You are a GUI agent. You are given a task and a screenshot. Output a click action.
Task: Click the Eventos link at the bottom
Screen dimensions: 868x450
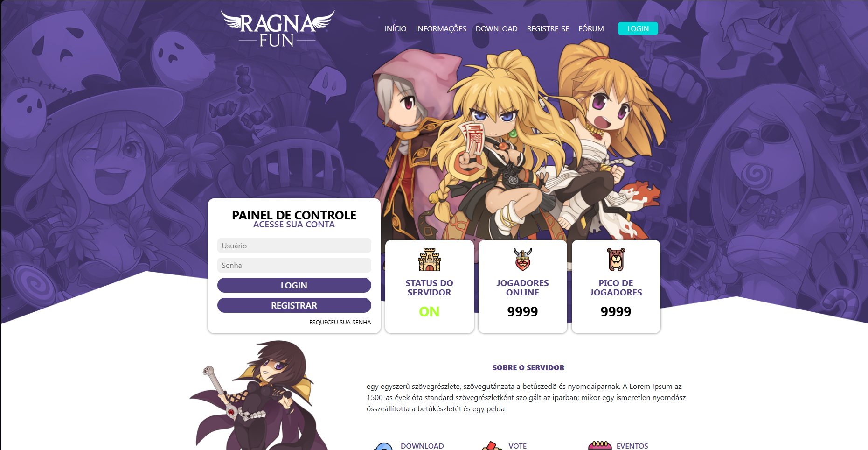click(x=632, y=446)
